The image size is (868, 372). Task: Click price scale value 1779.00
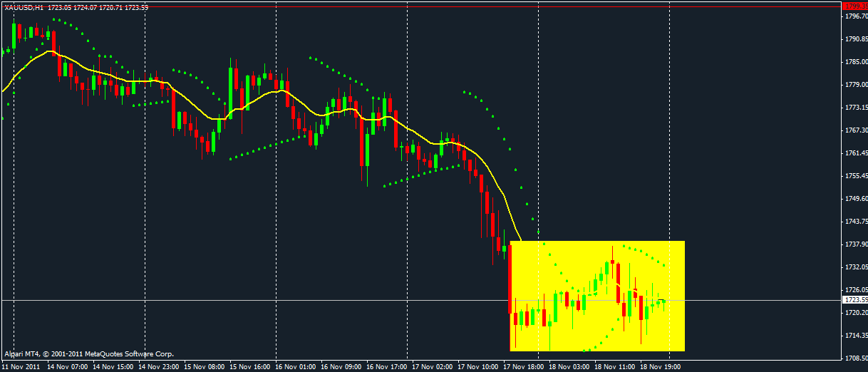pos(855,84)
